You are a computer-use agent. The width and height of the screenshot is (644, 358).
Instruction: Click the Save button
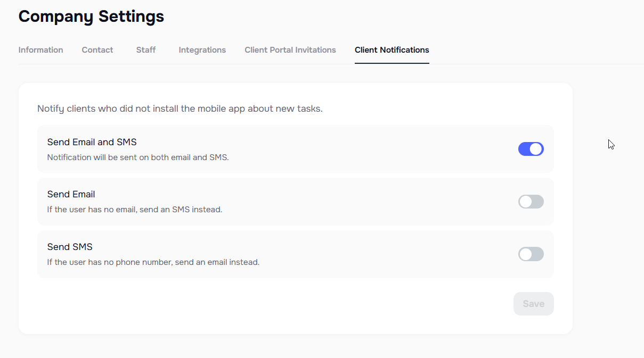[x=533, y=303]
